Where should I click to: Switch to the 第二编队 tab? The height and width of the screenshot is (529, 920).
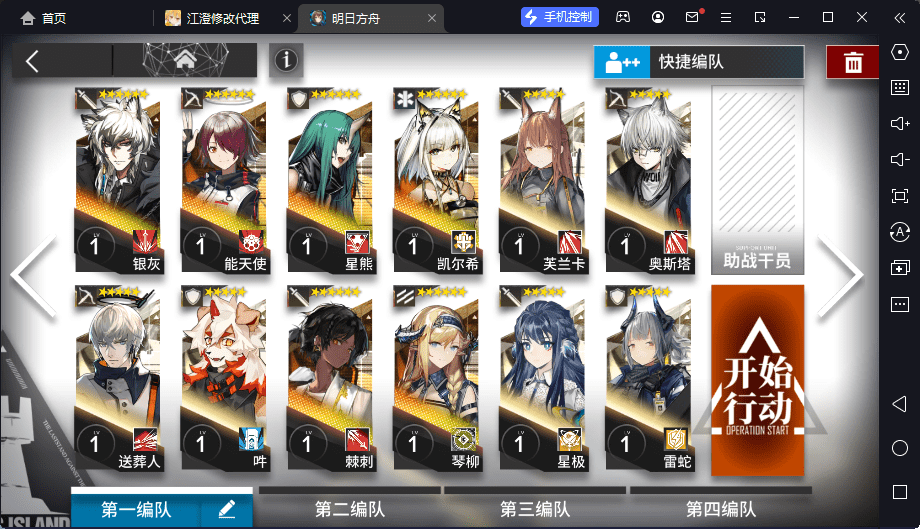[x=350, y=508]
